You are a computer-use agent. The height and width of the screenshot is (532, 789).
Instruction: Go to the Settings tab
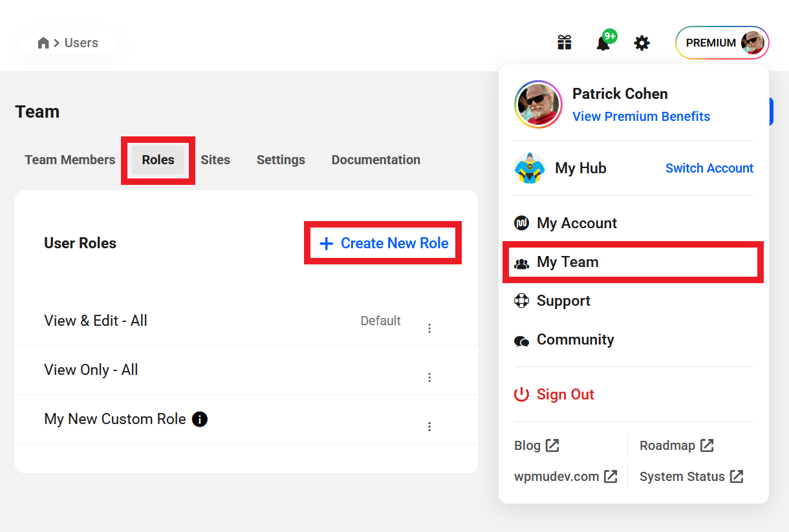pos(281,160)
